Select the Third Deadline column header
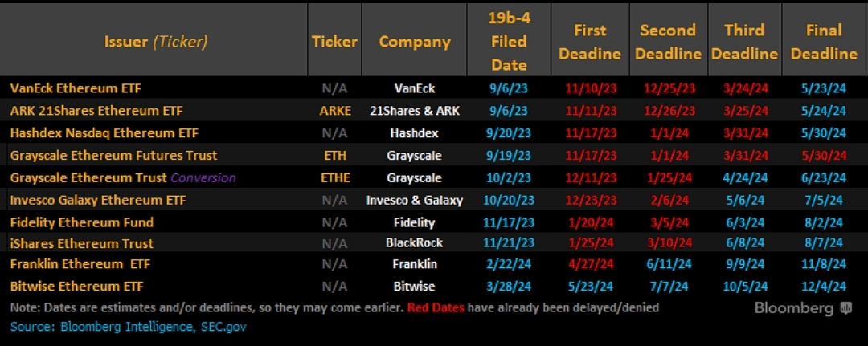 (x=744, y=42)
